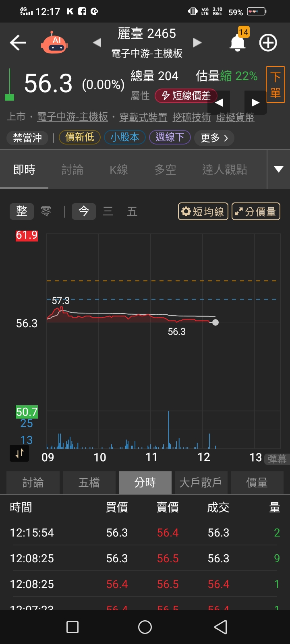Tap the 成交 column header
This screenshot has width=290, height=644.
click(x=218, y=508)
